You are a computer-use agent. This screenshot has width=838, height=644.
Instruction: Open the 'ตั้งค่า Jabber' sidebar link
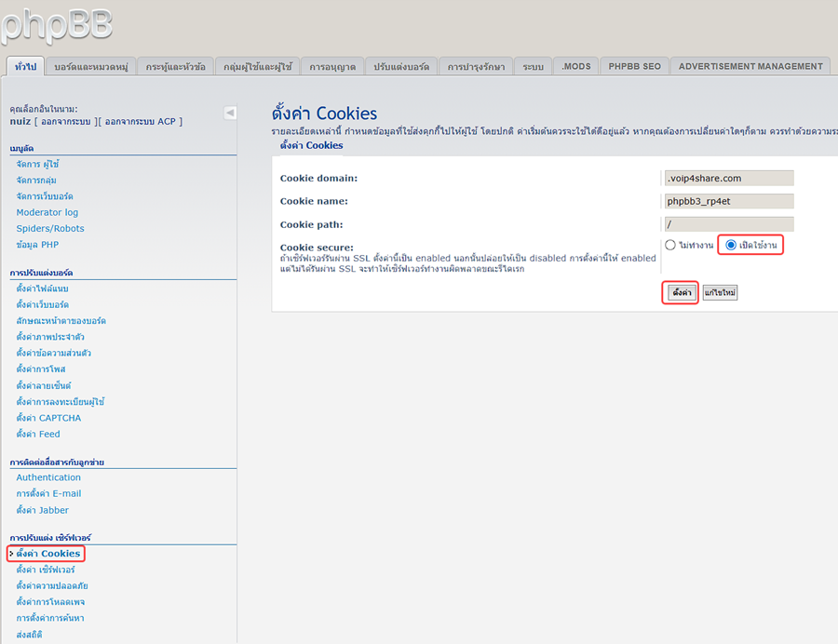click(42, 510)
